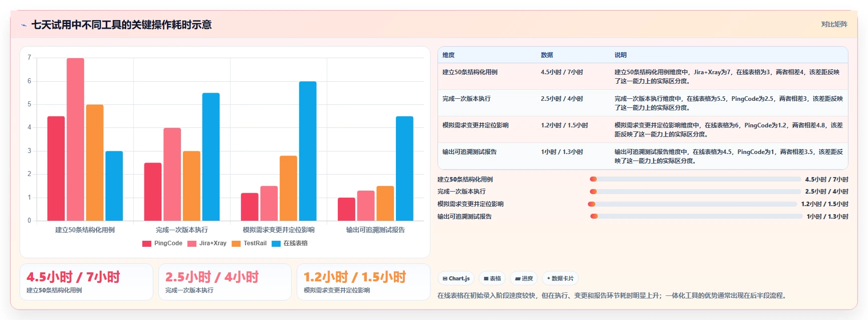Click the Jira+Xray bar for 模拟需求变更并定位影响
The image size is (868, 320).
point(269,203)
